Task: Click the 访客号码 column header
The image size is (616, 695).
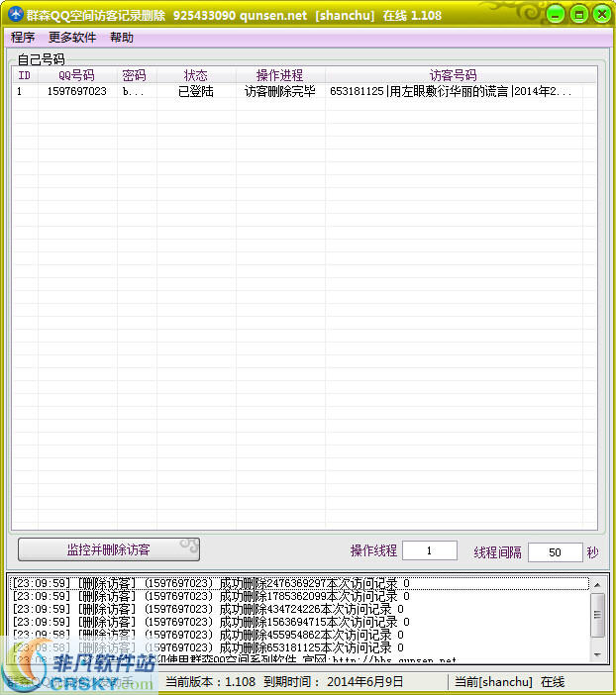Action: [x=453, y=75]
